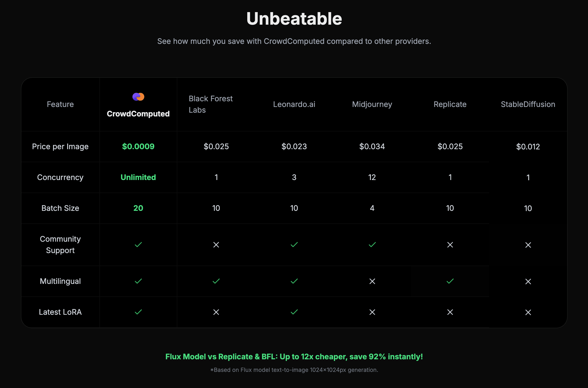This screenshot has width=588, height=388.
Task: Click Leonardo.ai Multilingual checkmark
Action: click(x=294, y=281)
